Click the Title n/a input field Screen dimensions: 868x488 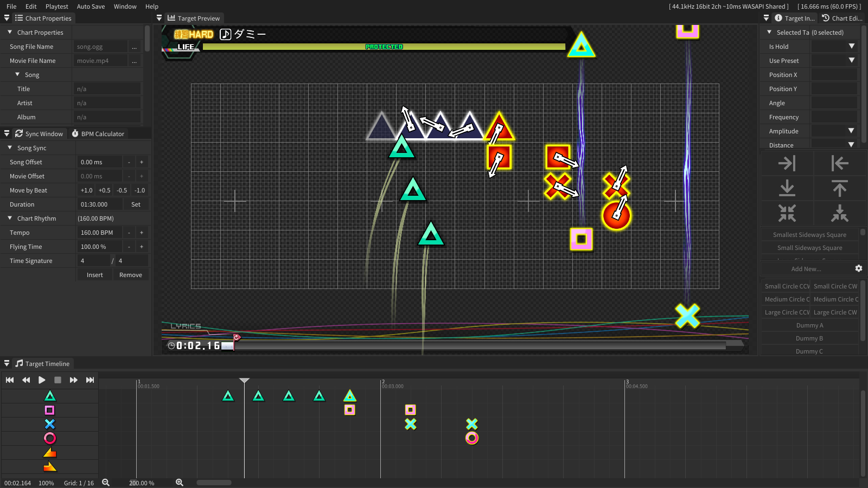pos(107,89)
